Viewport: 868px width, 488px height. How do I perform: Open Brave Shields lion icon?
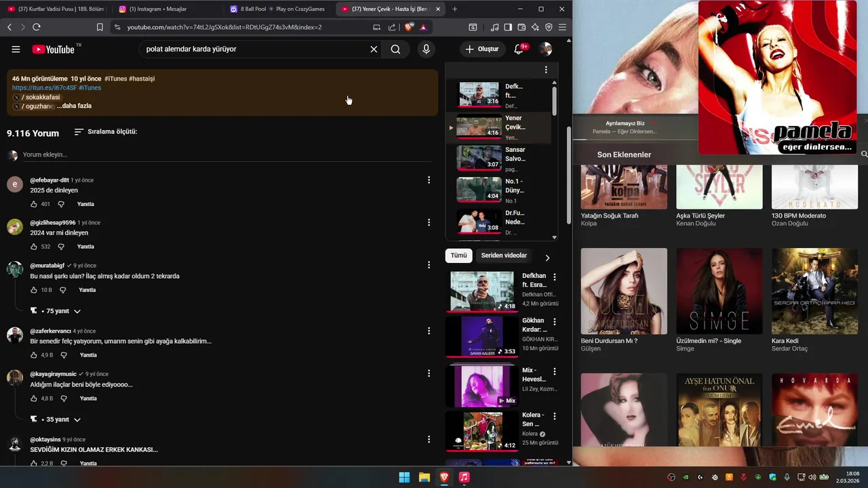408,27
